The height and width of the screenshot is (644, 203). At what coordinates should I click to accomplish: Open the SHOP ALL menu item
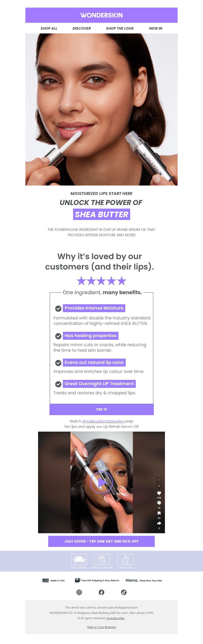[49, 28]
